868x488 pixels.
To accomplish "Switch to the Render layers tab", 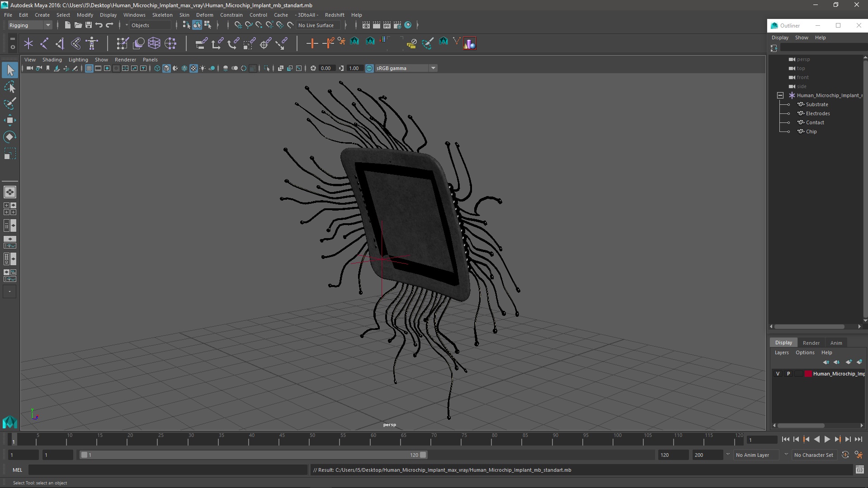I will click(811, 343).
